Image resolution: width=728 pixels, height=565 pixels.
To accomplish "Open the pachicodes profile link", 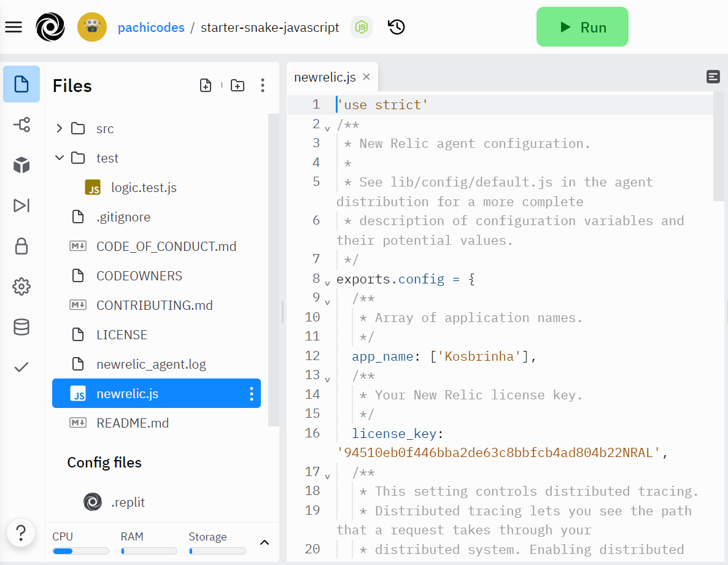I will (151, 27).
